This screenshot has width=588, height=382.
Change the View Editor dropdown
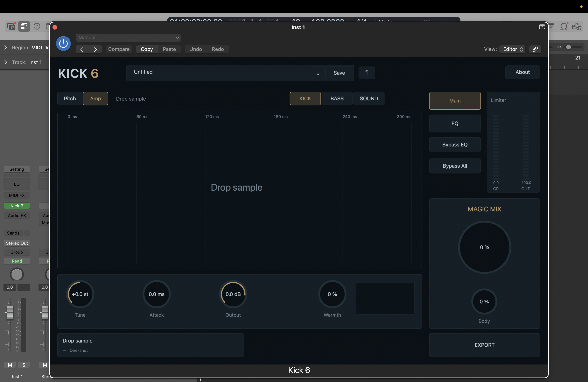pyautogui.click(x=512, y=49)
